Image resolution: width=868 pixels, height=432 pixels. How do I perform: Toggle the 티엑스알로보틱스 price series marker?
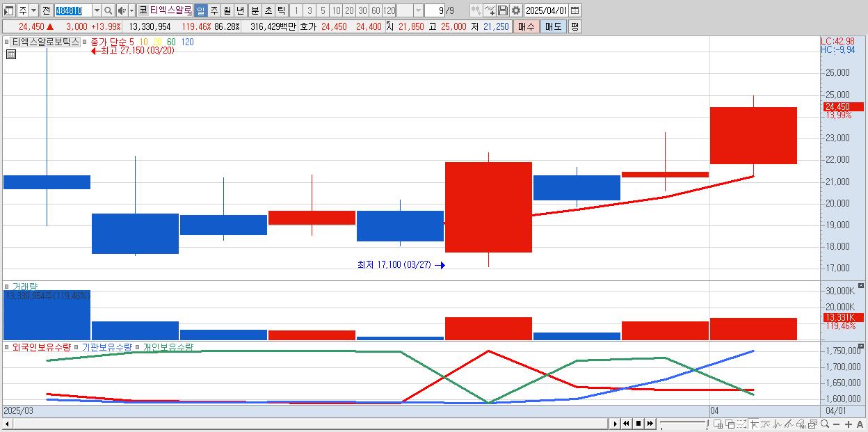pos(8,42)
